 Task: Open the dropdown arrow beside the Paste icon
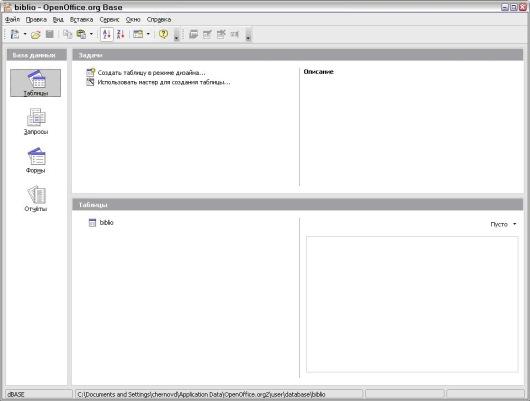point(91,34)
